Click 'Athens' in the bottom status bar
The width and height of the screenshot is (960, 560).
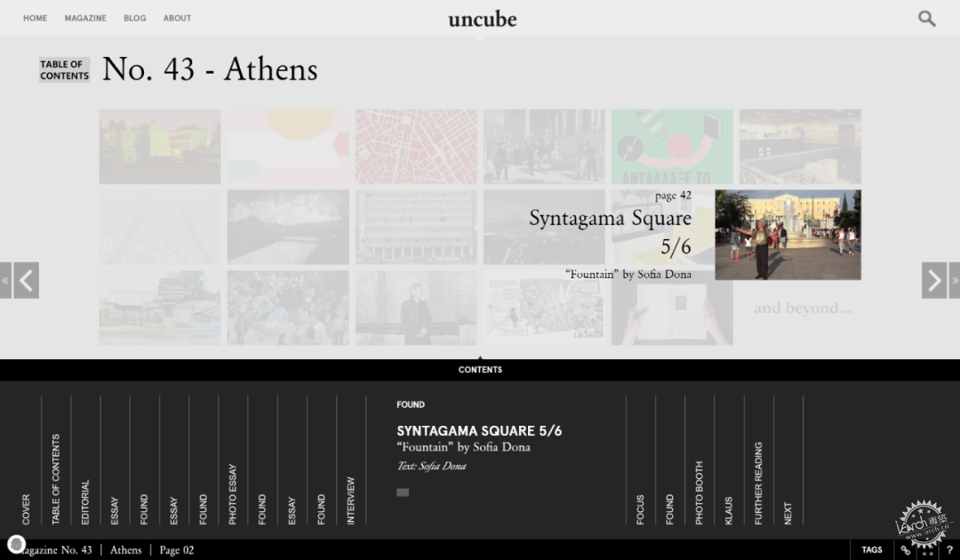point(125,550)
